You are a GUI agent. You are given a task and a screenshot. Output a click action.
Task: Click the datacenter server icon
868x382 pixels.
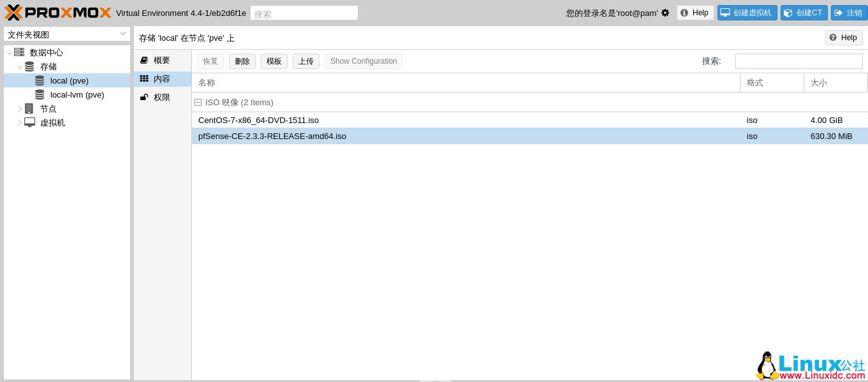coord(19,52)
